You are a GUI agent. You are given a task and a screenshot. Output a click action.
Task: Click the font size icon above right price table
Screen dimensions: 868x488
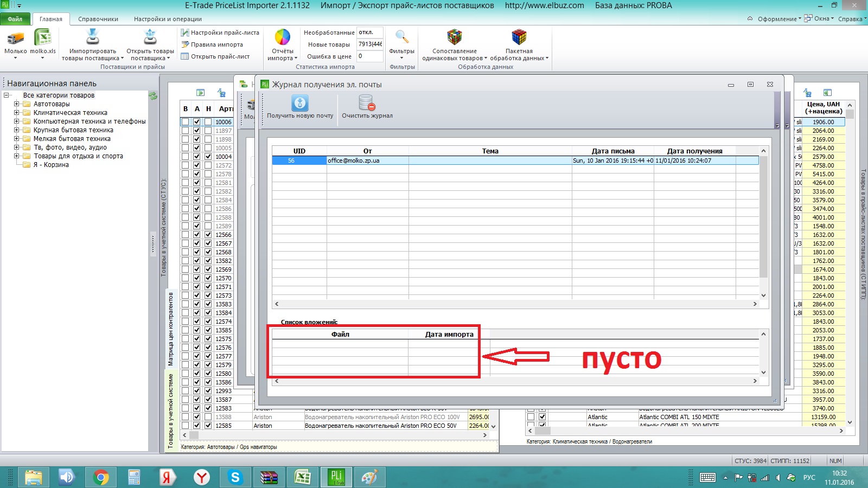tap(808, 93)
